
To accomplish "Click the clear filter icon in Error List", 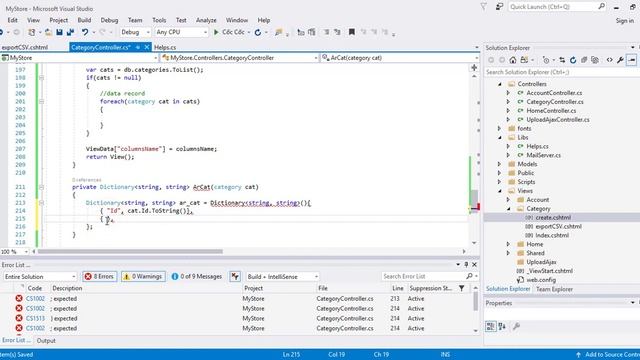I will pyautogui.click(x=235, y=276).
